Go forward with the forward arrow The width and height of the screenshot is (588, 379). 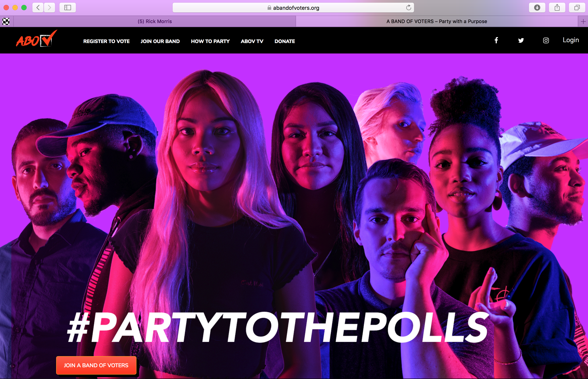coord(49,8)
